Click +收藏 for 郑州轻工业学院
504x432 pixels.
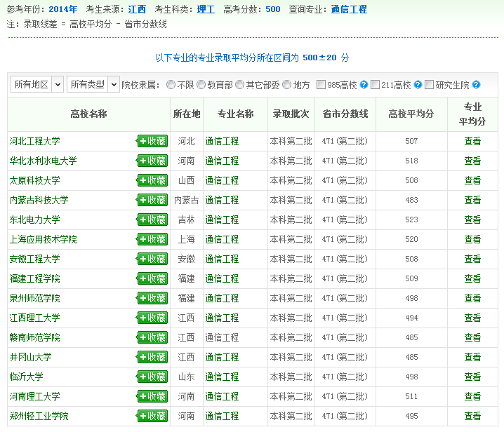point(152,416)
